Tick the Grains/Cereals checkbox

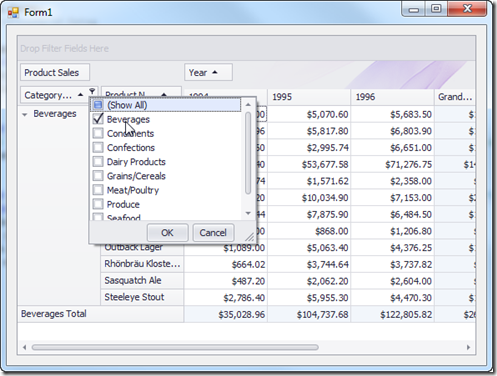[98, 176]
